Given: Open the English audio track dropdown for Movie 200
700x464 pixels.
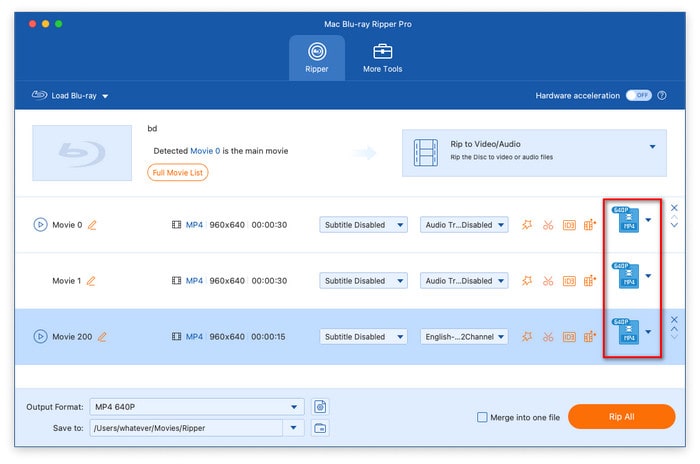Looking at the screenshot, I should [x=464, y=337].
